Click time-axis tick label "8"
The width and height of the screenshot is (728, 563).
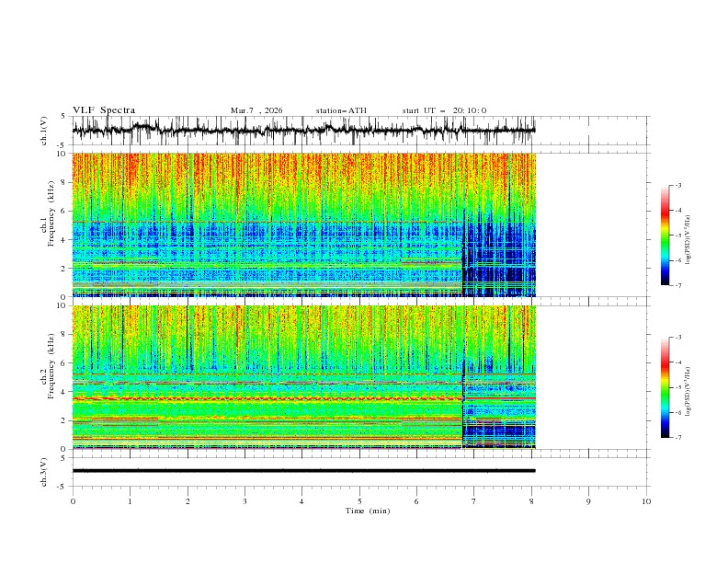(x=531, y=501)
